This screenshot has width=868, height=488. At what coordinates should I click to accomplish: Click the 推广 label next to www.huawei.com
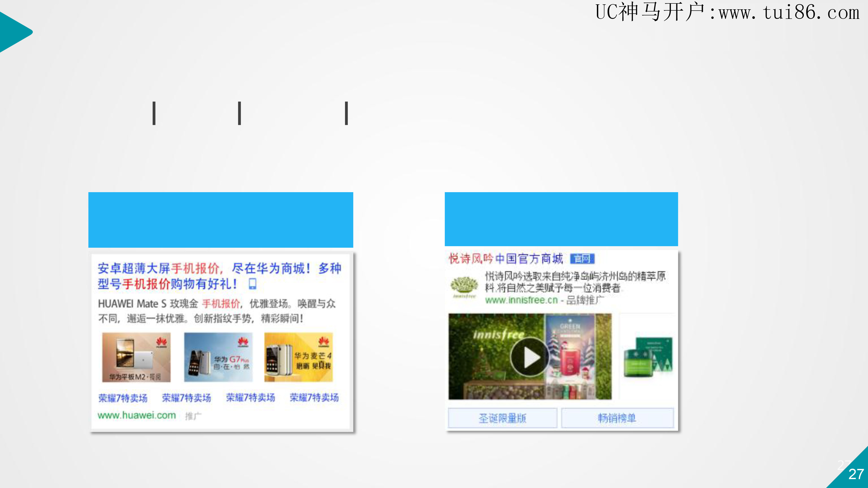(x=193, y=416)
